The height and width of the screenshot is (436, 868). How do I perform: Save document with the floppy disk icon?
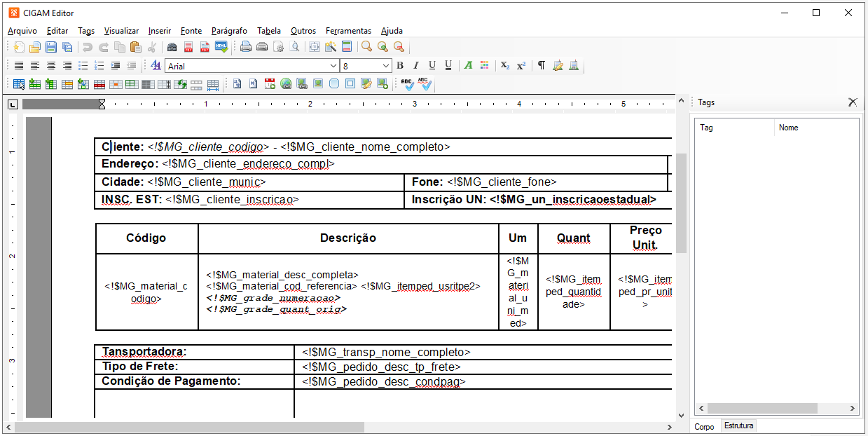(51, 47)
